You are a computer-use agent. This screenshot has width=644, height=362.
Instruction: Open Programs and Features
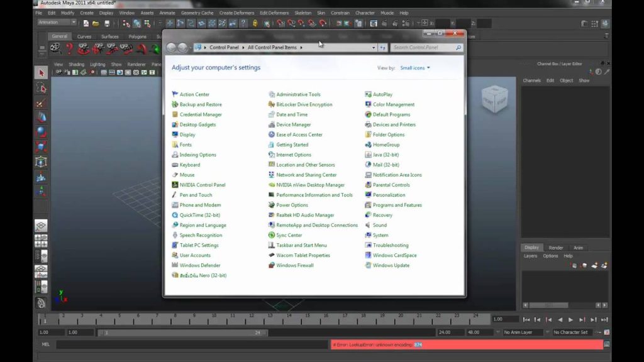pos(397,206)
